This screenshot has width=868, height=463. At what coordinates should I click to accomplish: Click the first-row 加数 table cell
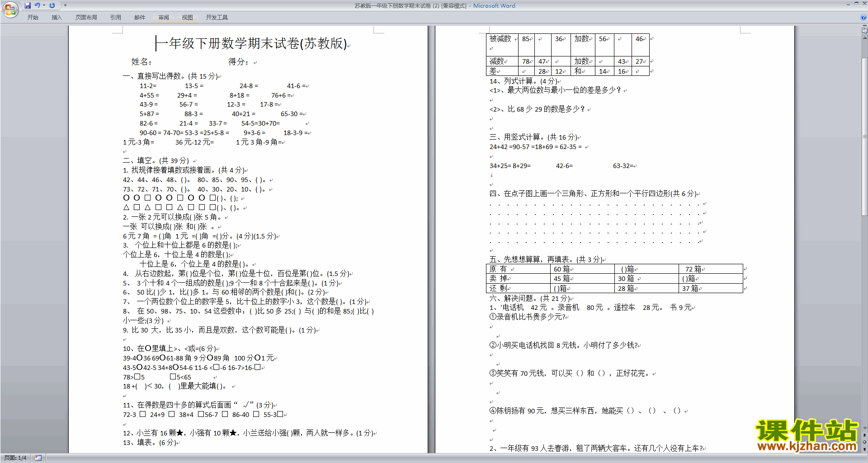pos(583,44)
